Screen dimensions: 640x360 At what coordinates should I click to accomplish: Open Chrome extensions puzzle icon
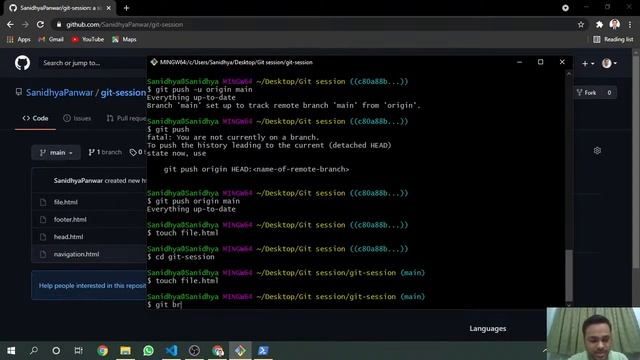[599, 24]
